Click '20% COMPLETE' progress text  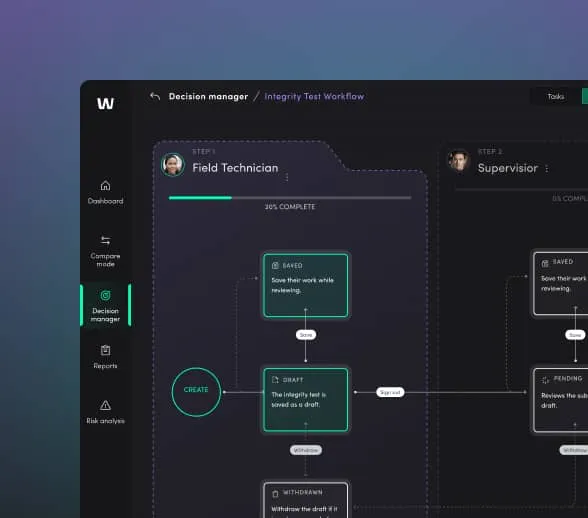coord(290,207)
